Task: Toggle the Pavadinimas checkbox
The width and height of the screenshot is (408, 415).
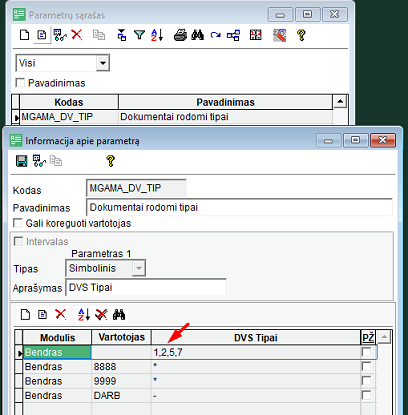Action: coord(21,83)
